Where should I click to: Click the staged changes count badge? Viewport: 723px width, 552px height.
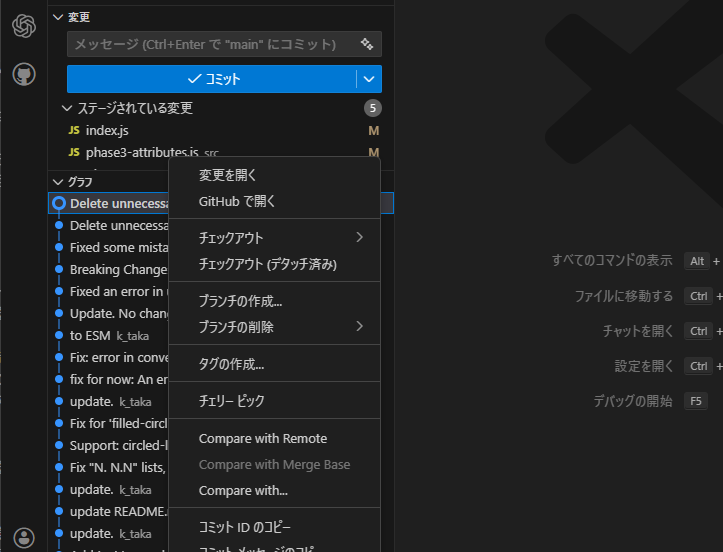point(373,108)
